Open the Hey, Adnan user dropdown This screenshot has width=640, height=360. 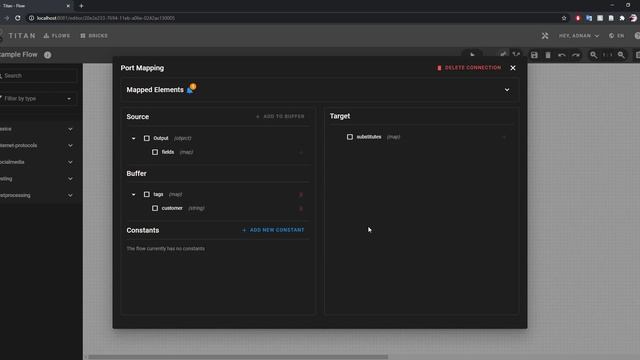point(579,36)
